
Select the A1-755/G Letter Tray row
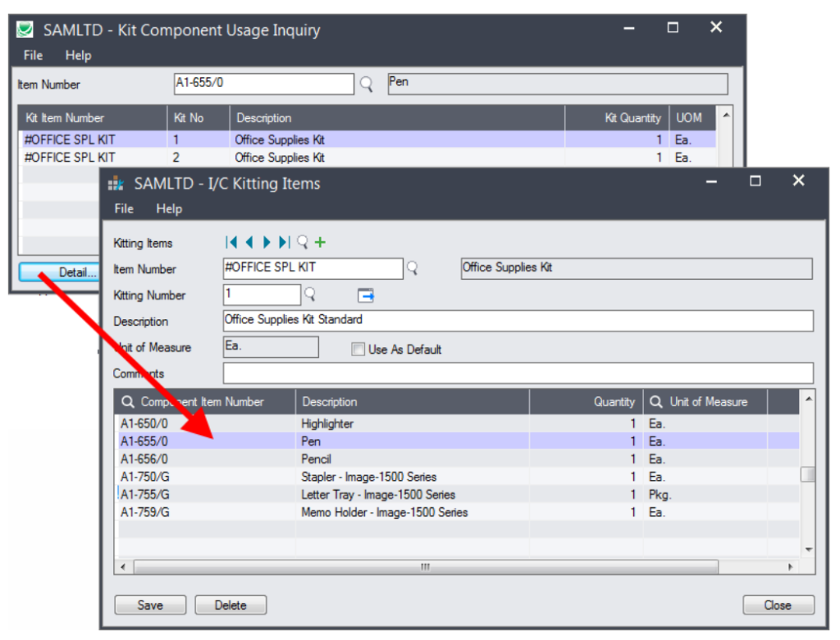[459, 494]
